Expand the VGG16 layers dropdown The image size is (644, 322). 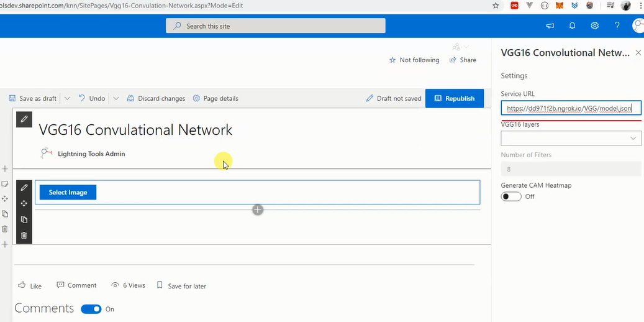point(571,139)
